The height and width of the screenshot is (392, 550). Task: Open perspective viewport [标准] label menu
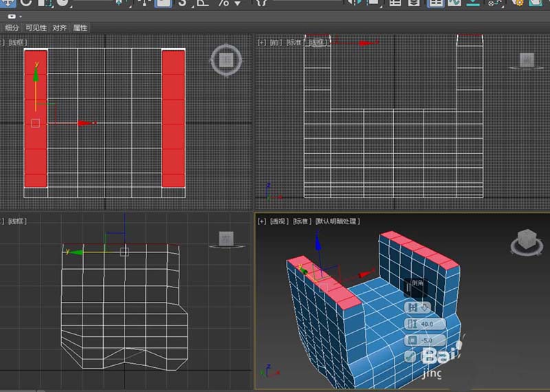(302, 221)
